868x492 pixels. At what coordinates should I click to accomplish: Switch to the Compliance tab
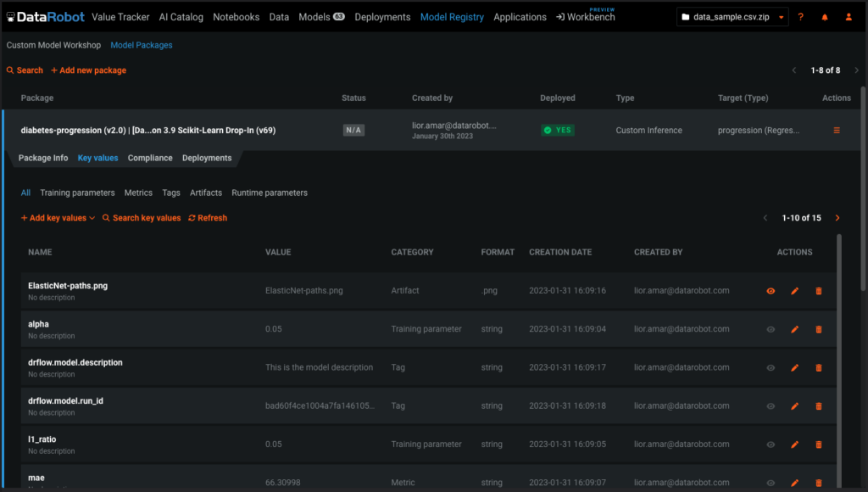point(150,158)
